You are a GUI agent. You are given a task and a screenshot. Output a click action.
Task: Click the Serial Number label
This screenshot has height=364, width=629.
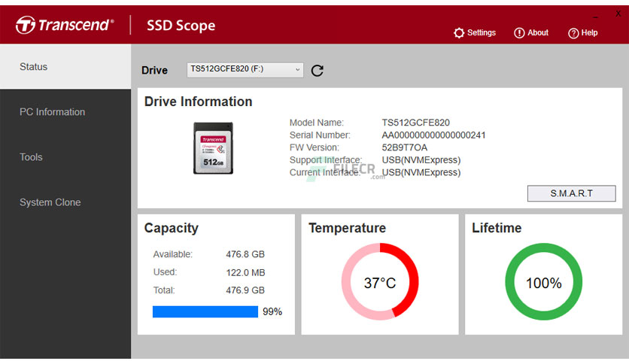[320, 135]
